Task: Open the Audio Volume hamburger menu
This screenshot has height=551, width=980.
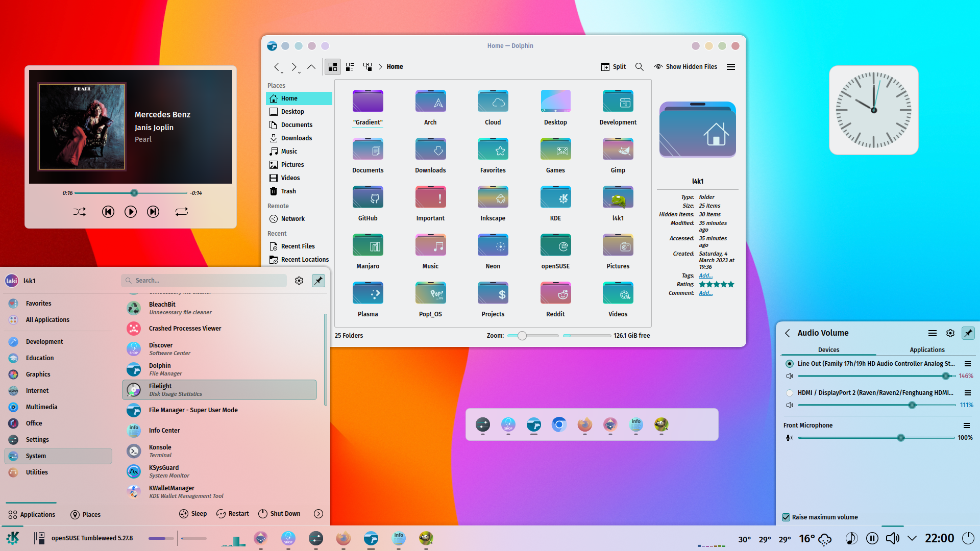Action: pyautogui.click(x=933, y=333)
